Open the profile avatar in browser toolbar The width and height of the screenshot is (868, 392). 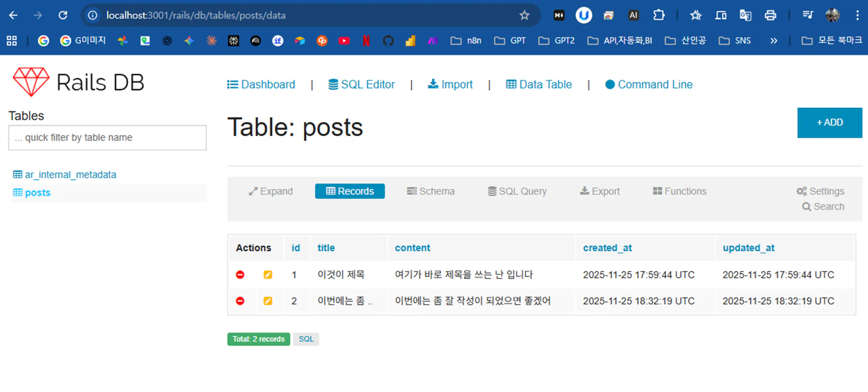[x=833, y=15]
